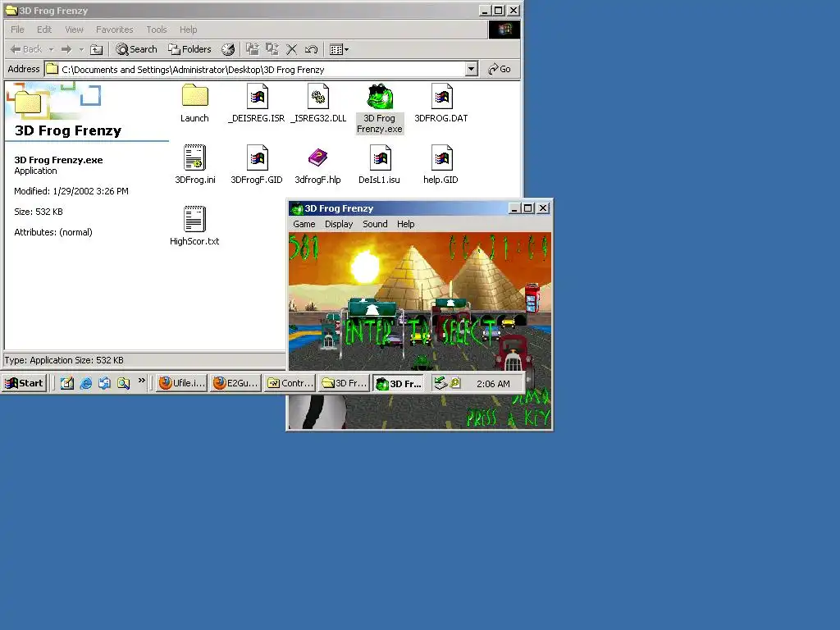Click 'Size: 532 KB' in details pane

[38, 212]
